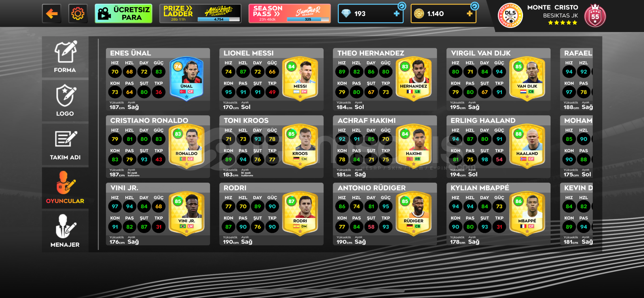Add coins with the yellow plus
The image size is (644, 298).
point(470,14)
